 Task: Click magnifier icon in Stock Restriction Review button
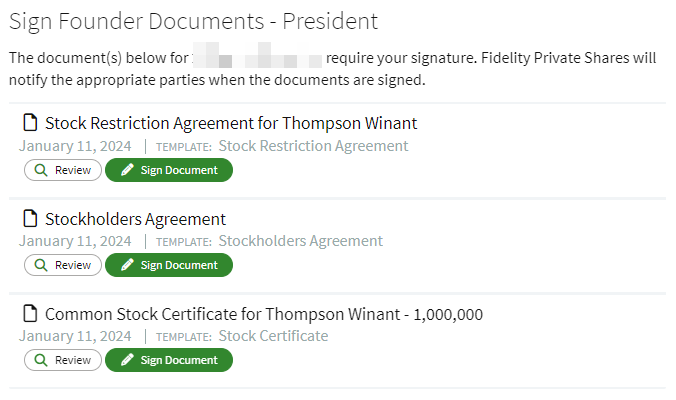coord(41,170)
